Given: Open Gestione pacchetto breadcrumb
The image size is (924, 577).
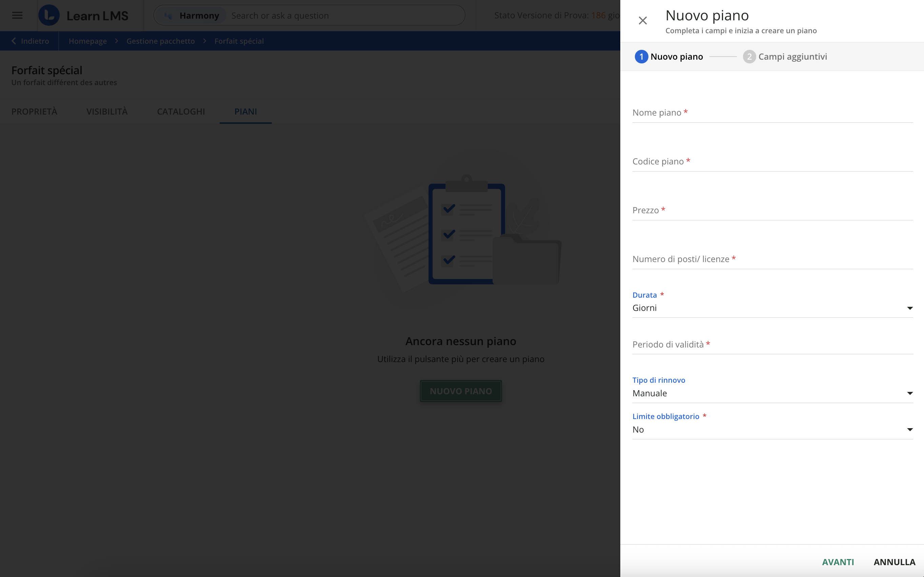Looking at the screenshot, I should pos(161,41).
